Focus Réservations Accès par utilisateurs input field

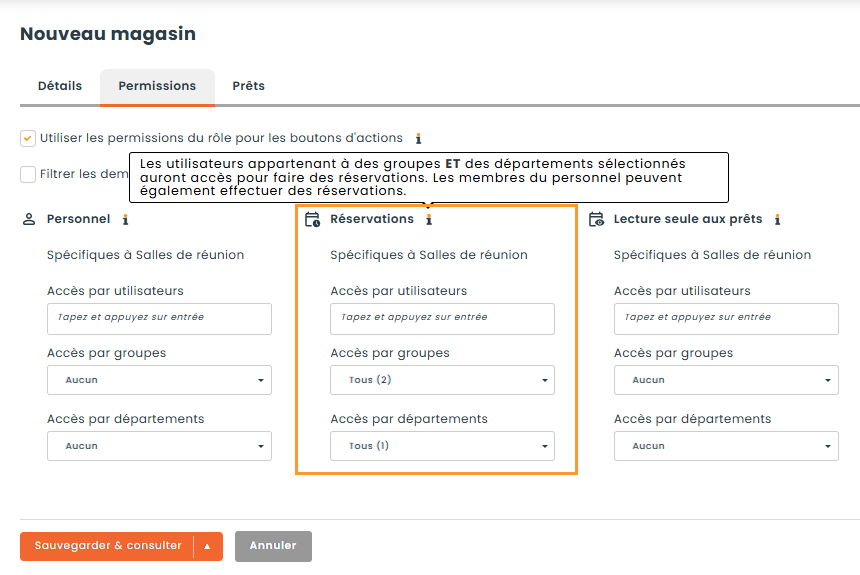[443, 319]
